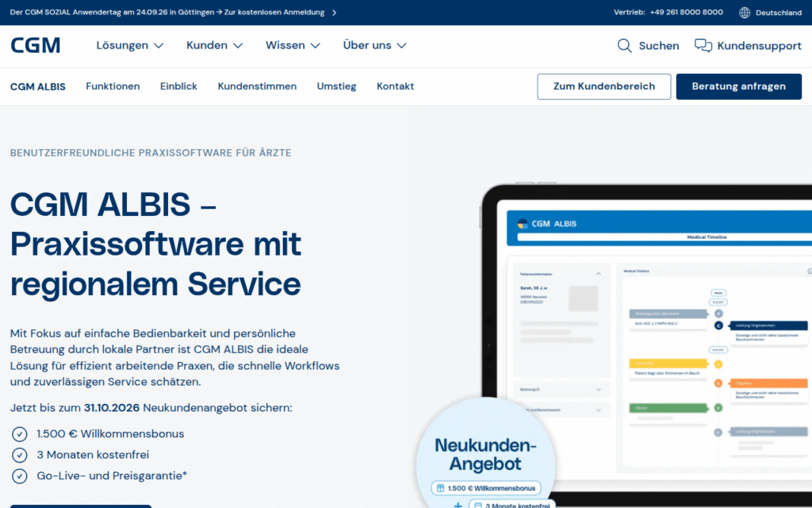The height and width of the screenshot is (508, 812).
Task: Go to the CGM ALBIS subnav item
Action: 38,87
